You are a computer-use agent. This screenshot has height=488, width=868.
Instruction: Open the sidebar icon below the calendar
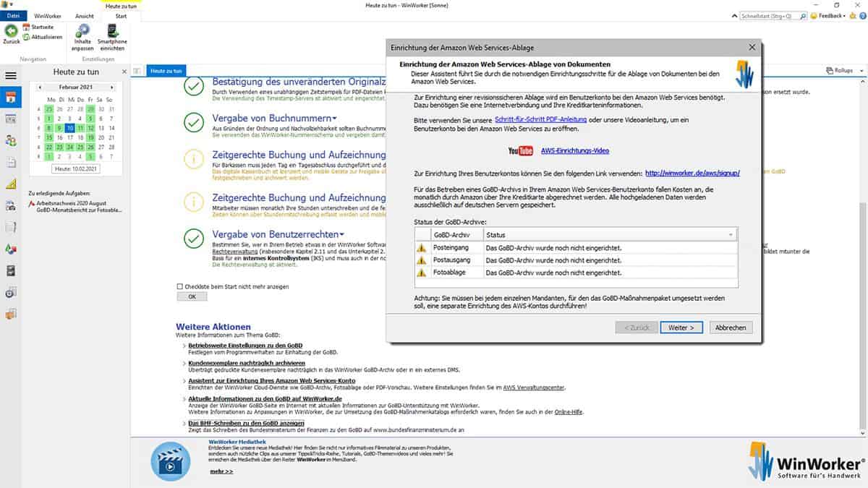pos(11,119)
